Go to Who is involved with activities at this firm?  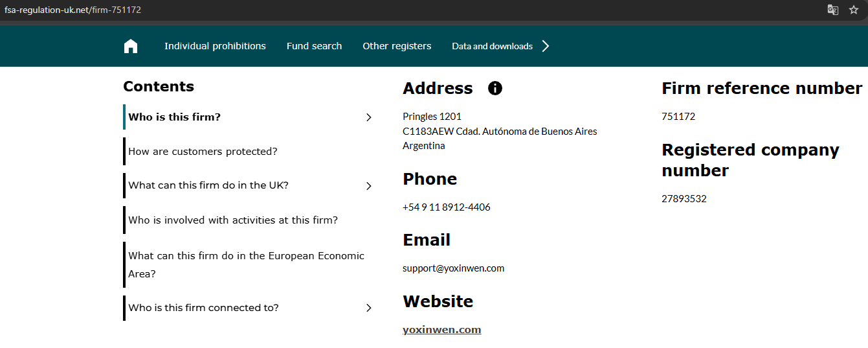[233, 220]
